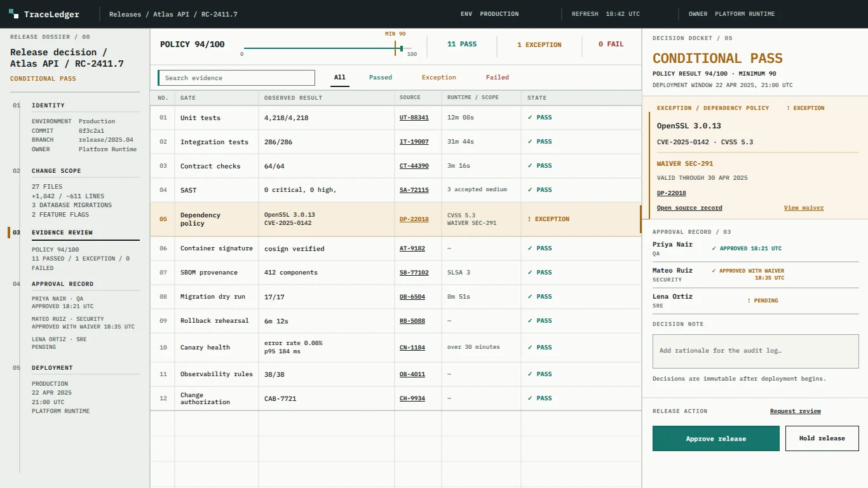Open source link CN-1184

tap(412, 348)
